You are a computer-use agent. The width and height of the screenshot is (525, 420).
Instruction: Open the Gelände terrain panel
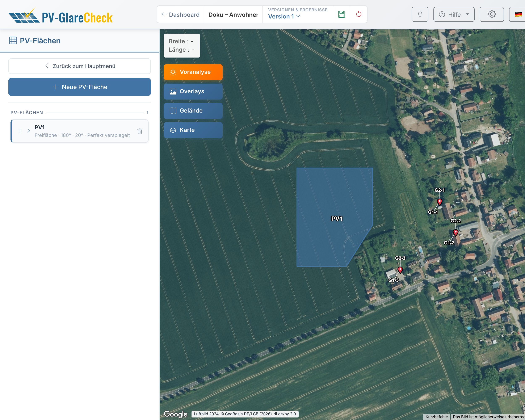[x=193, y=110]
